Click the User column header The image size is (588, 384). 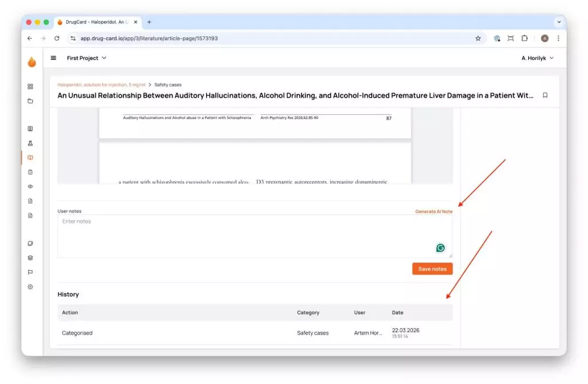click(x=359, y=313)
